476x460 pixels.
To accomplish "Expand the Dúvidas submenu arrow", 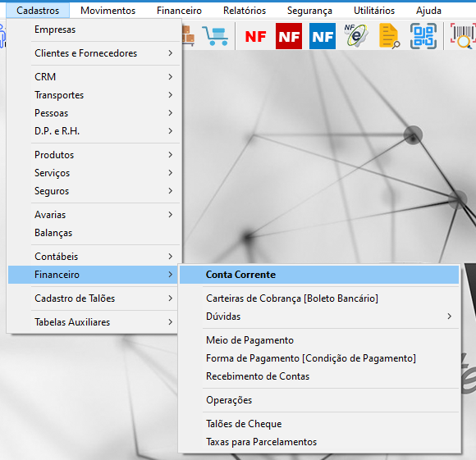I will point(449,317).
